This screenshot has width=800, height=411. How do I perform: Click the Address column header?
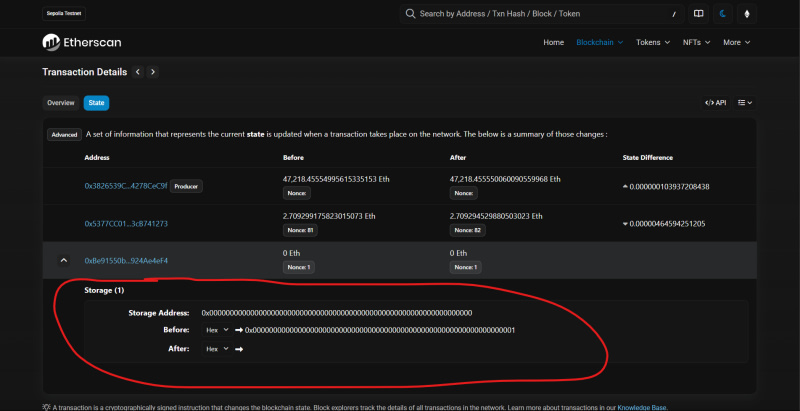coord(97,158)
